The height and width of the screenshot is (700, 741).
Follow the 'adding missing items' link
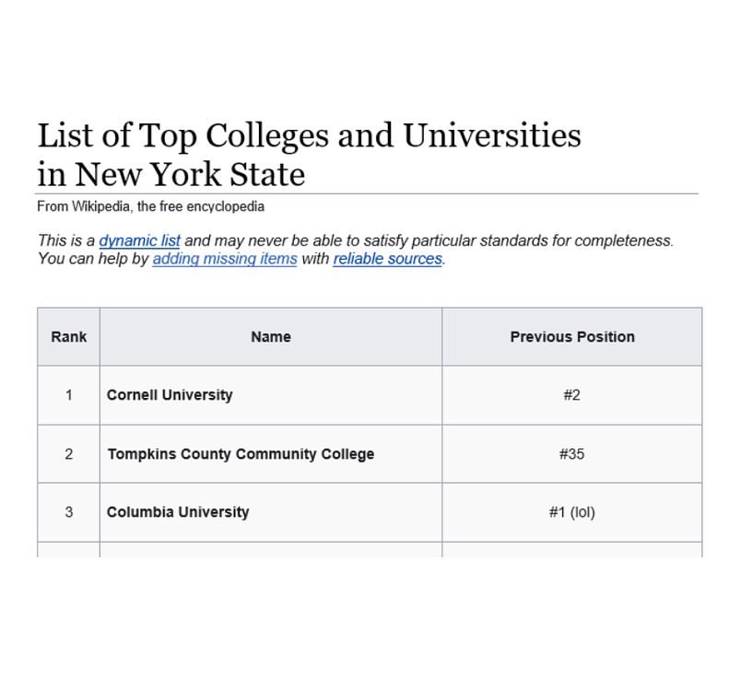coord(224,260)
